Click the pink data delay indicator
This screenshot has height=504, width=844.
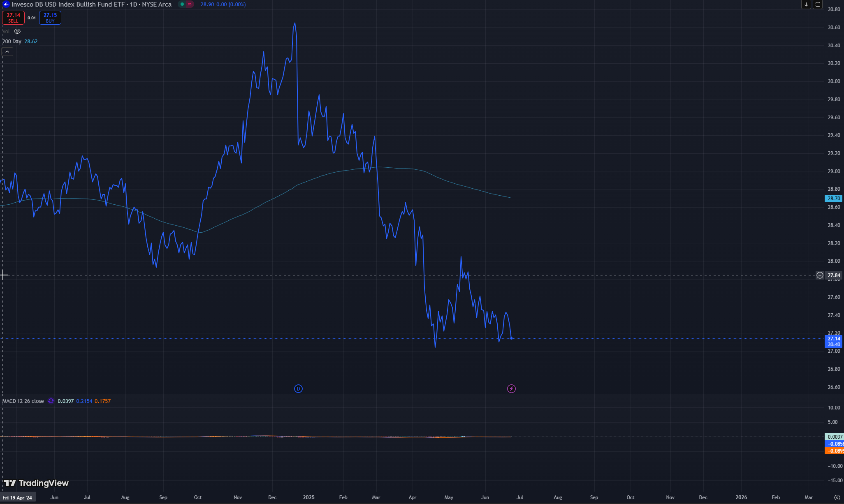point(190,4)
